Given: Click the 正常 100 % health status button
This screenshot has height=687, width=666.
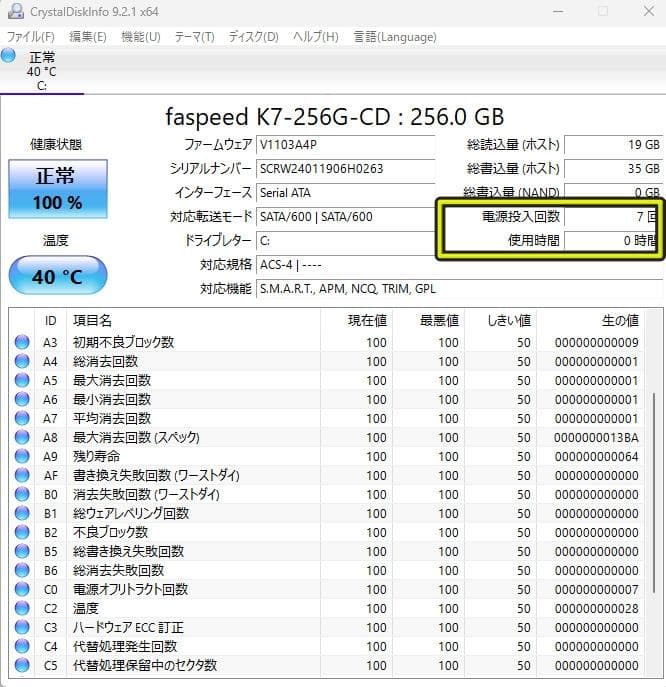Looking at the screenshot, I should (x=58, y=189).
